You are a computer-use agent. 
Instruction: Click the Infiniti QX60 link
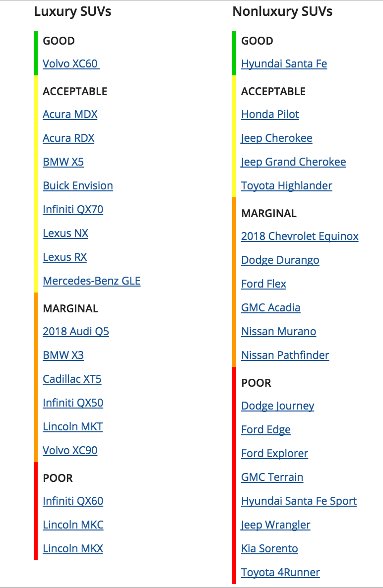point(73,501)
